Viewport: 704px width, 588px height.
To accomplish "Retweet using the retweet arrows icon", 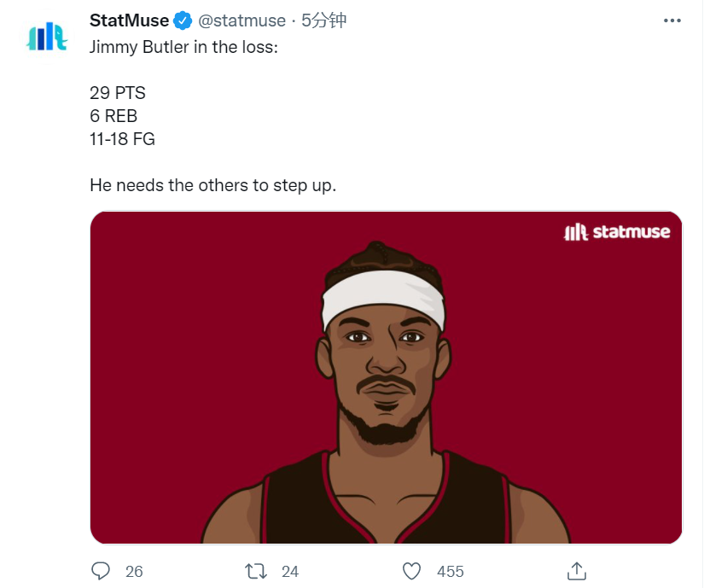I will click(256, 572).
